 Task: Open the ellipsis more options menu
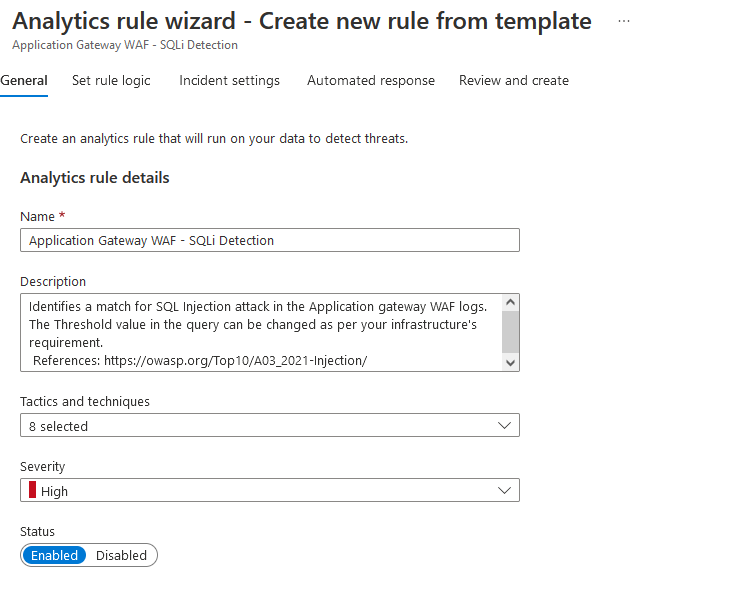coord(624,21)
